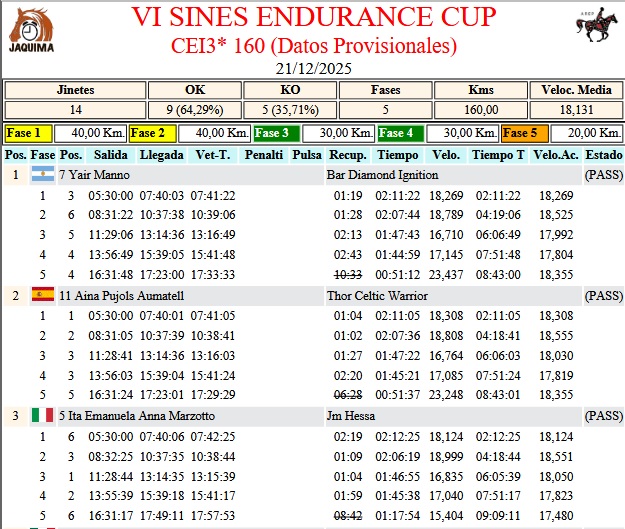This screenshot has width=625, height=529.
Task: Click horse name Bar Diamond Ignition
Action: 382,175
